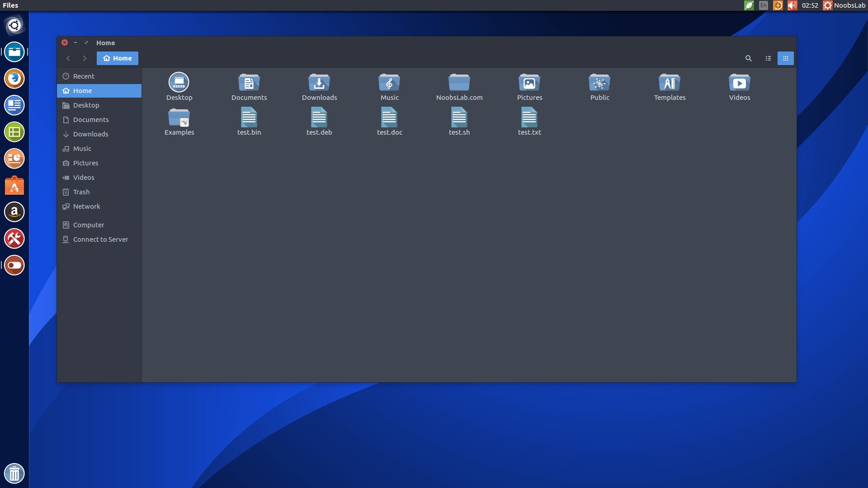868x488 pixels.
Task: Select Connect to Server in sidebar
Action: pyautogui.click(x=100, y=239)
